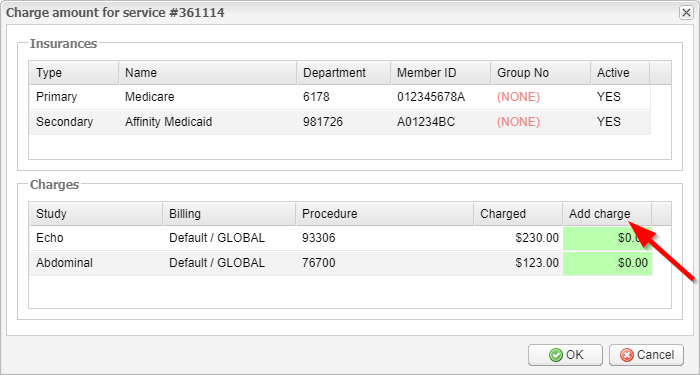This screenshot has height=375, width=700.
Task: Select the Affinity Medicaid name cell
Action: point(208,122)
